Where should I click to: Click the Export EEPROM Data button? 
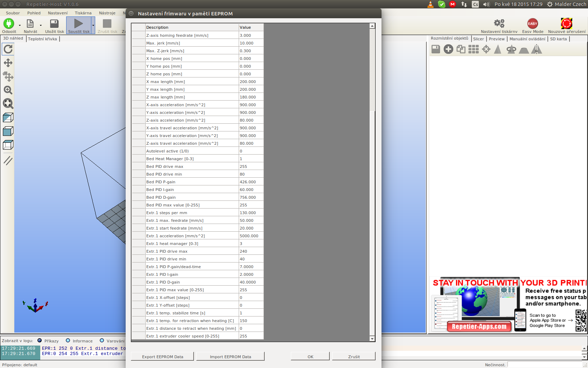(162, 357)
